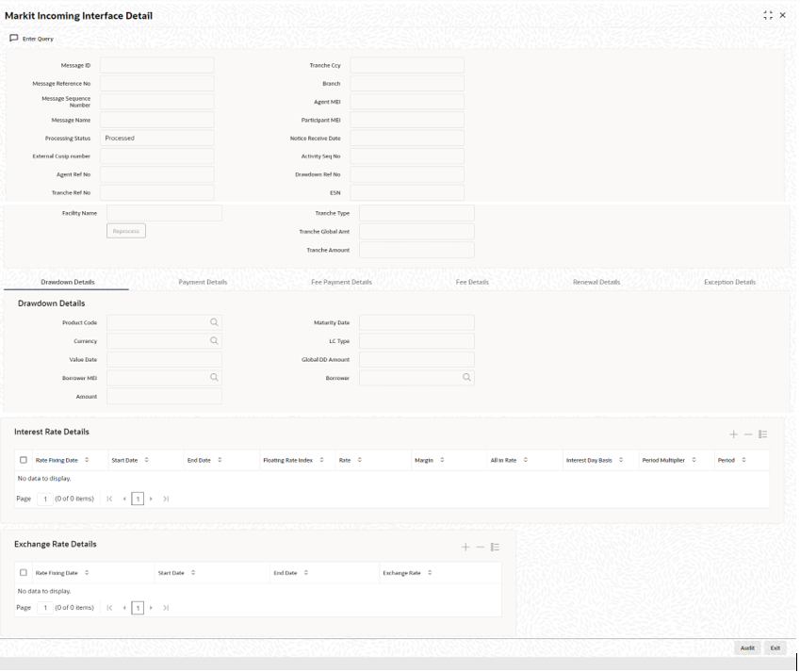Remove a row from Exchange Rate Details
Viewport: 800px width, 672px height.
pos(481,547)
